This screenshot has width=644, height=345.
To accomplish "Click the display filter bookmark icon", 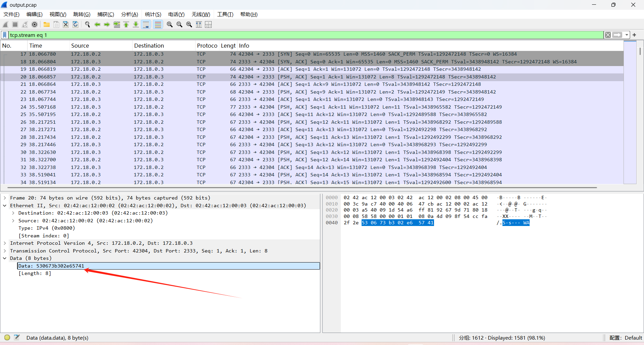I will coord(5,35).
